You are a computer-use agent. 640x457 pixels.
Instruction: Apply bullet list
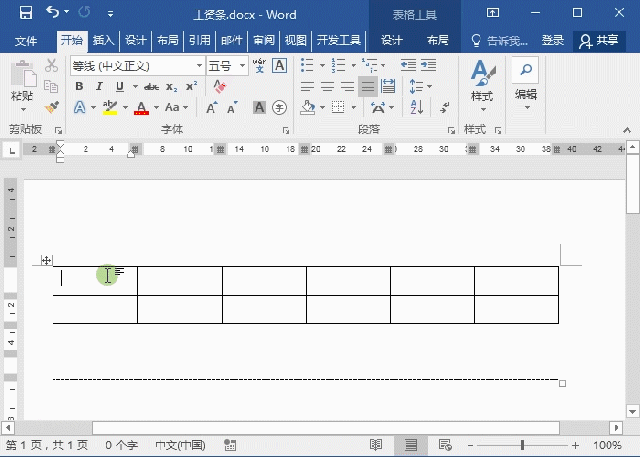(x=307, y=65)
